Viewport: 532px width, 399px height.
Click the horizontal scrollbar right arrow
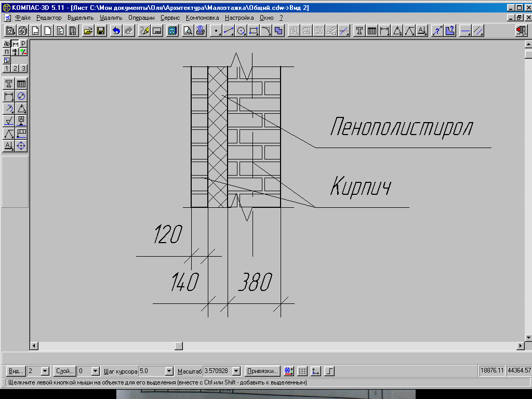pyautogui.click(x=521, y=345)
